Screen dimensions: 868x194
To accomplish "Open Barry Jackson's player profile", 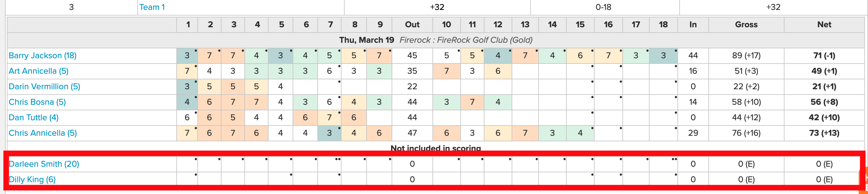I will pyautogui.click(x=42, y=56).
